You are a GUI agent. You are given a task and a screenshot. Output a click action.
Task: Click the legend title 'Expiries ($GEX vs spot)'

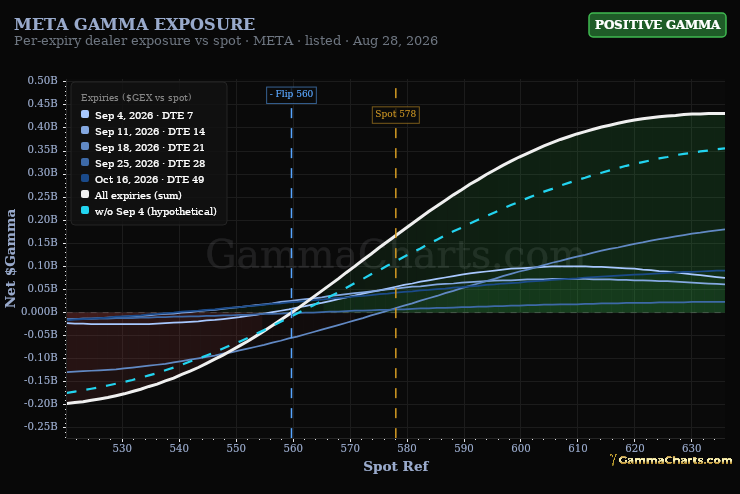click(136, 98)
